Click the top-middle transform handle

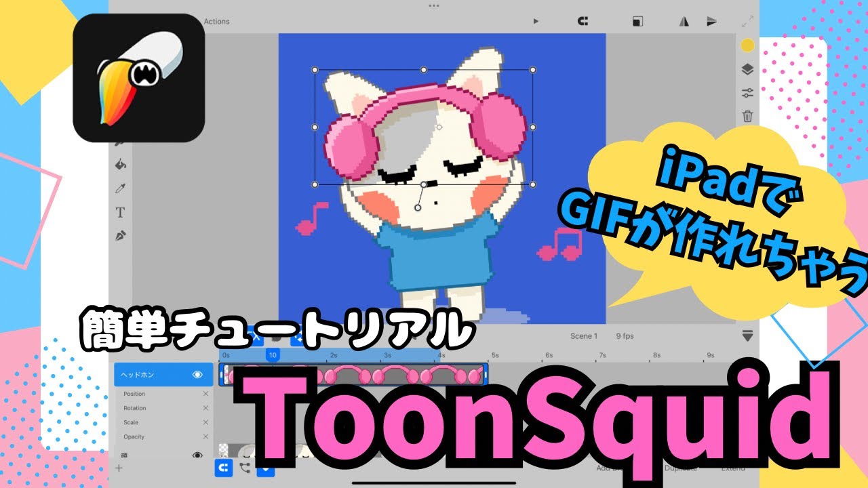424,70
